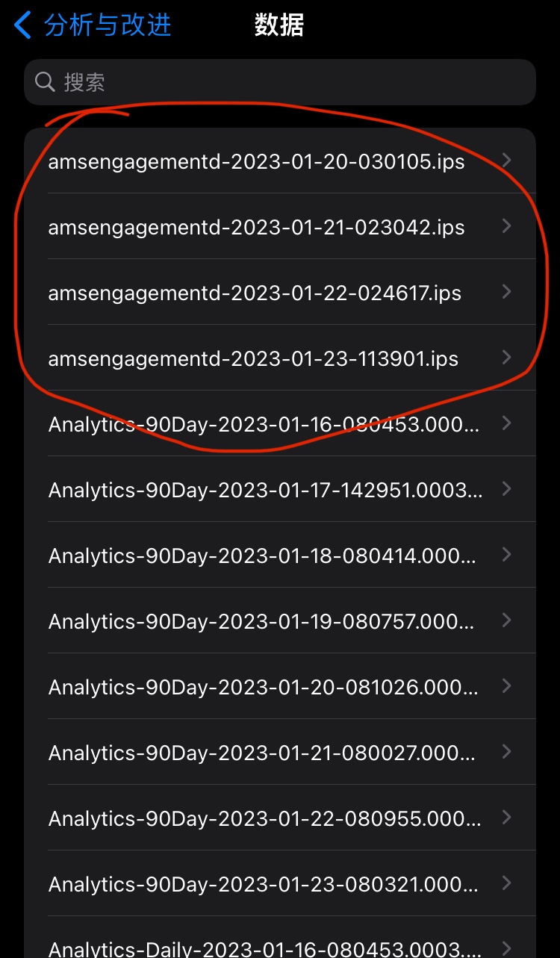Open Analytics-90Day-2023-01-17-142951 log

pyautogui.click(x=265, y=490)
